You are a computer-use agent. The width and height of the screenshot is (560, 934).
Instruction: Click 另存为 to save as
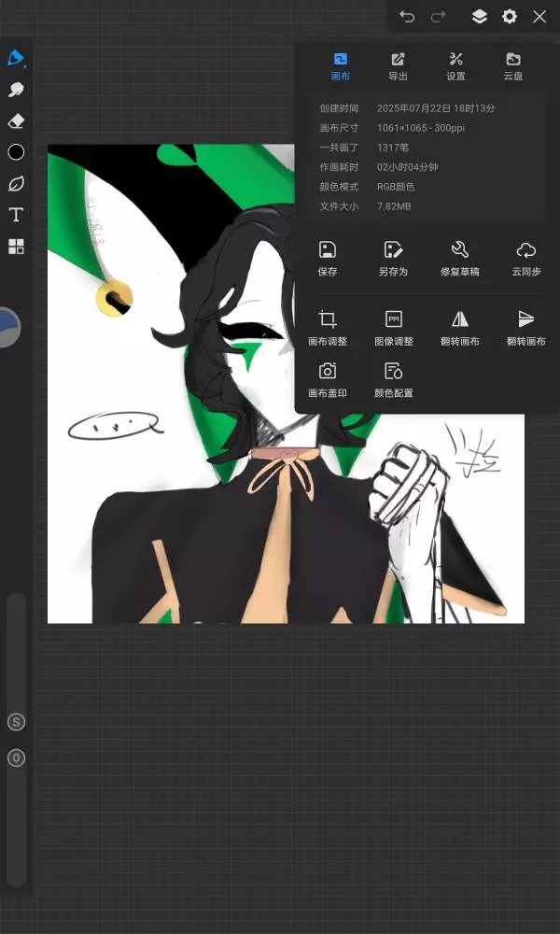[x=393, y=258]
